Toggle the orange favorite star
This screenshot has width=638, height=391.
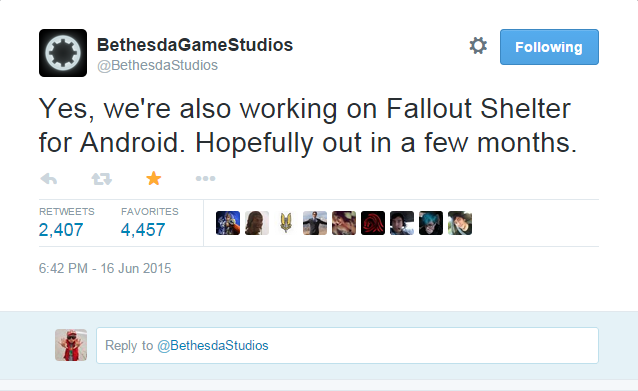pyautogui.click(x=154, y=178)
